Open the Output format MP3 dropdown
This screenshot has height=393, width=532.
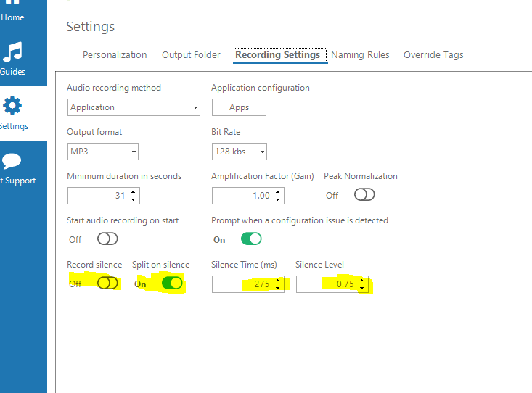click(x=103, y=152)
